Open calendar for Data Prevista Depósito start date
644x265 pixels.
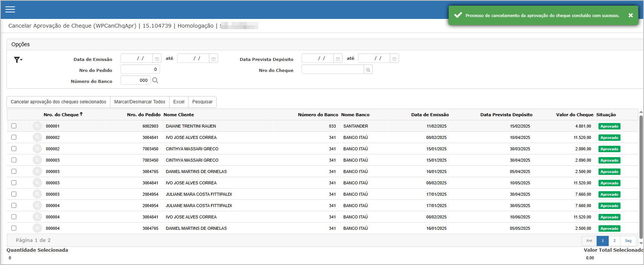pyautogui.click(x=338, y=59)
